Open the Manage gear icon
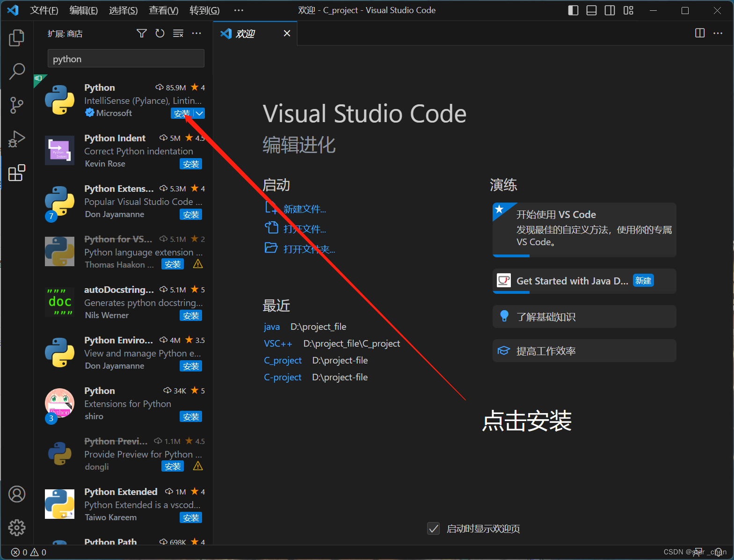 click(17, 528)
